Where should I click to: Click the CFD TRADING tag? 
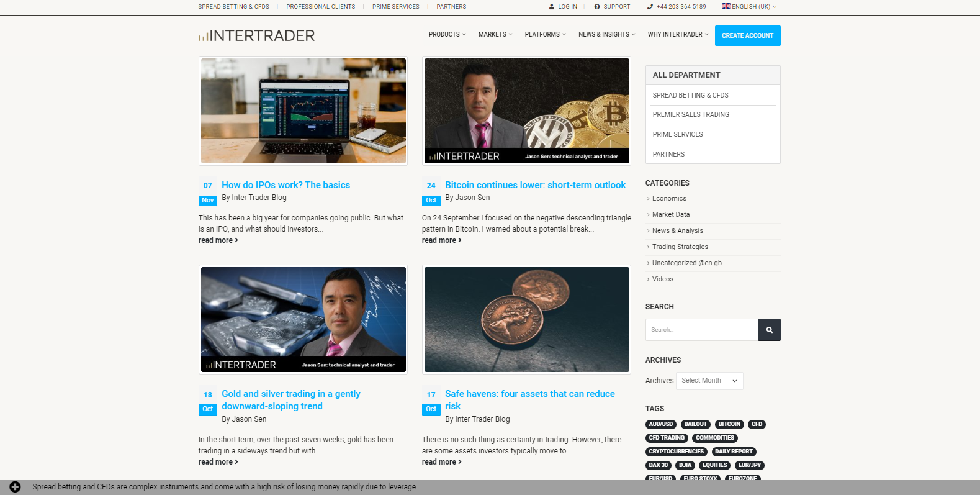tap(667, 438)
